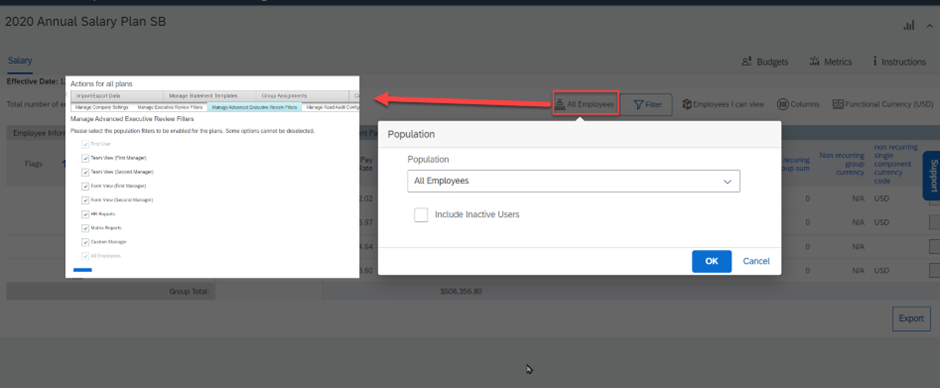
Task: Click the Export button
Action: 911,318
